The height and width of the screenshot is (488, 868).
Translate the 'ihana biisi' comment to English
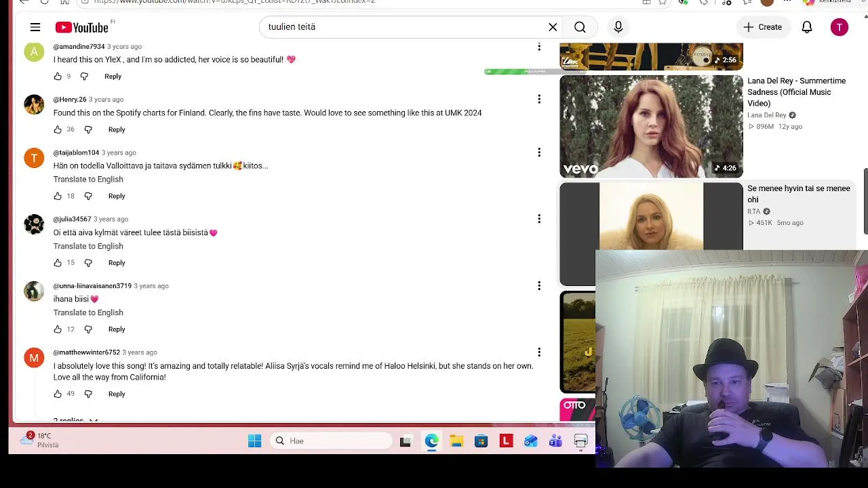coord(88,312)
